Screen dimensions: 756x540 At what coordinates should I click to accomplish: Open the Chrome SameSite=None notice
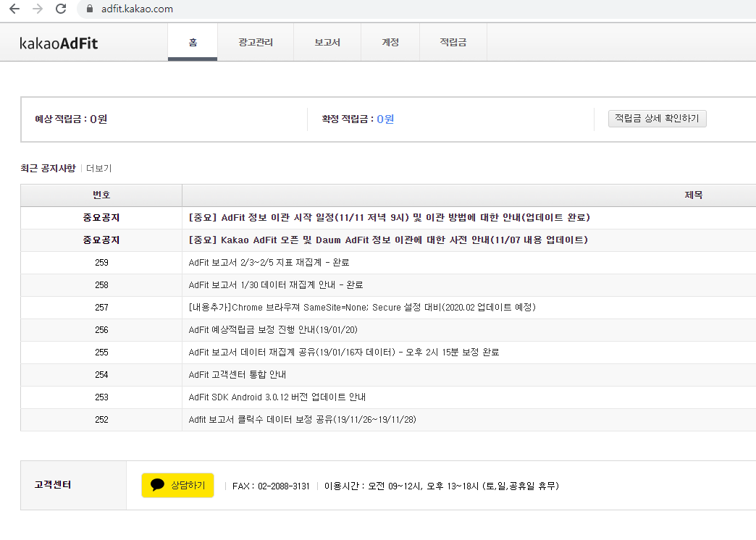[362, 308]
